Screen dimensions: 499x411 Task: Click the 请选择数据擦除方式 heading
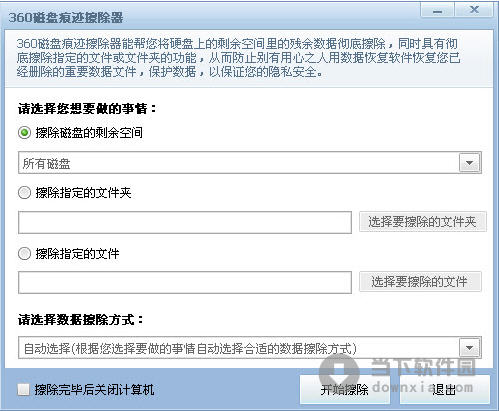click(80, 320)
